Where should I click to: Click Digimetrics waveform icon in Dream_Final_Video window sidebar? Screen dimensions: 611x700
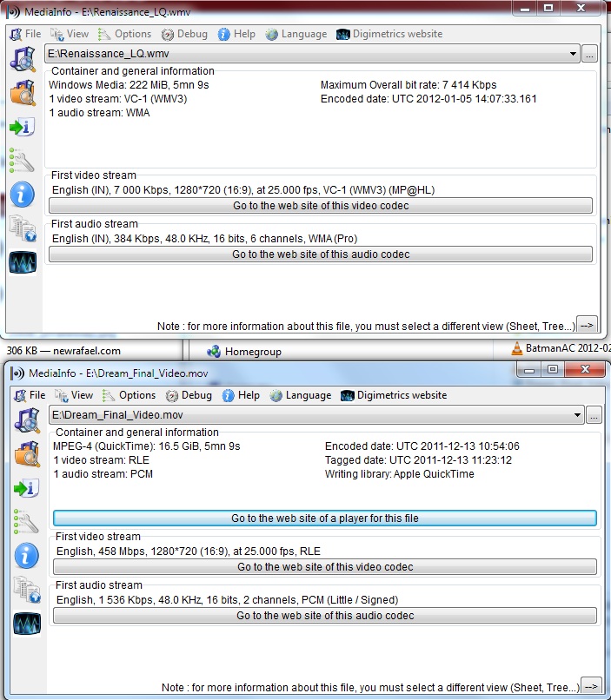coord(27,624)
